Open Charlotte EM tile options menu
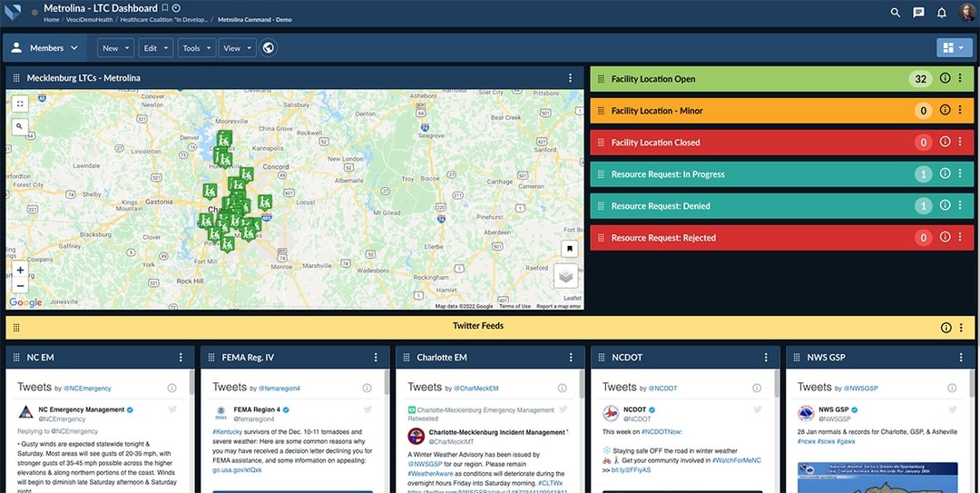The height and width of the screenshot is (493, 980). pos(571,357)
